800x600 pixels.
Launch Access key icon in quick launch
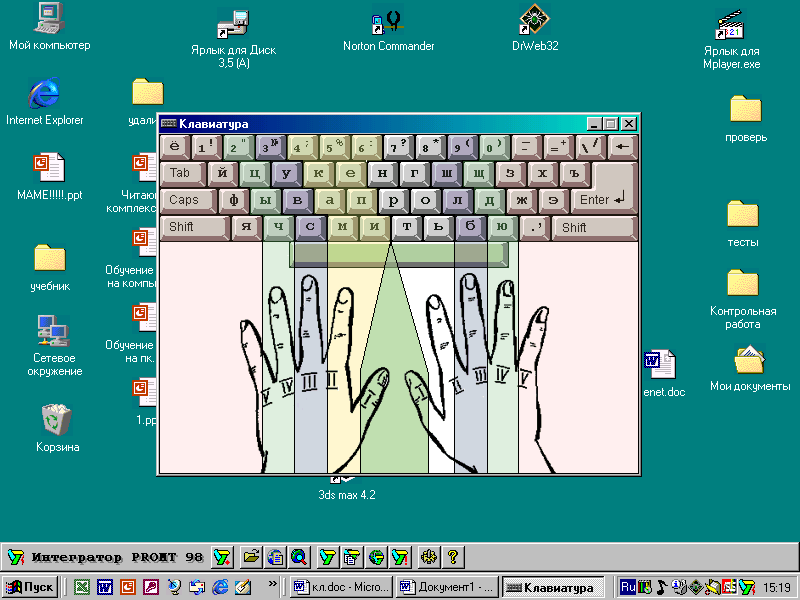click(151, 587)
